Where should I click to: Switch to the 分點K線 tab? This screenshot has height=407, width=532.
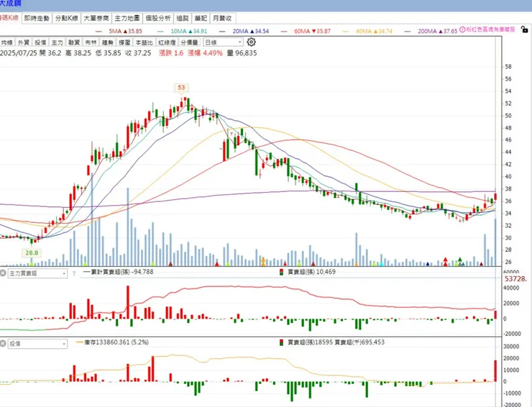coord(66,18)
